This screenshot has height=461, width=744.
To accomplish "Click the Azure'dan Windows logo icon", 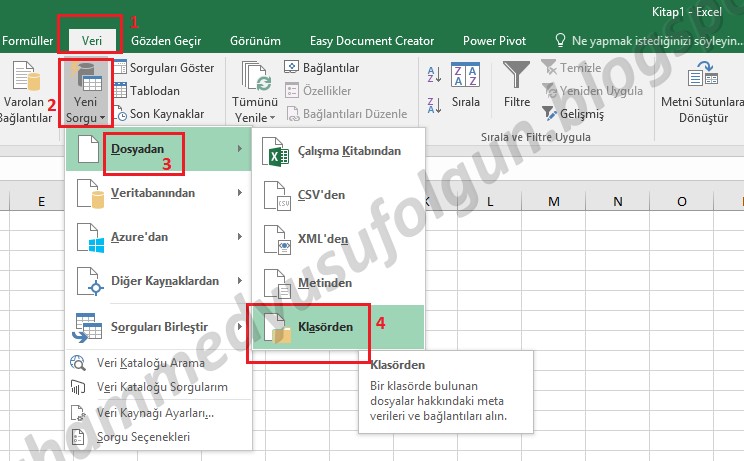I will coord(91,237).
